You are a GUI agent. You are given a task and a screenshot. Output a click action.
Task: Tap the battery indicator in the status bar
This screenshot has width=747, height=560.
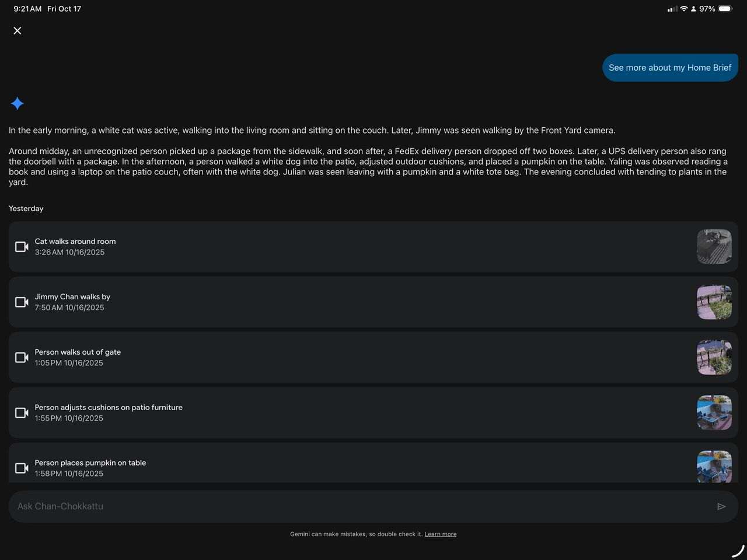[x=725, y=9]
